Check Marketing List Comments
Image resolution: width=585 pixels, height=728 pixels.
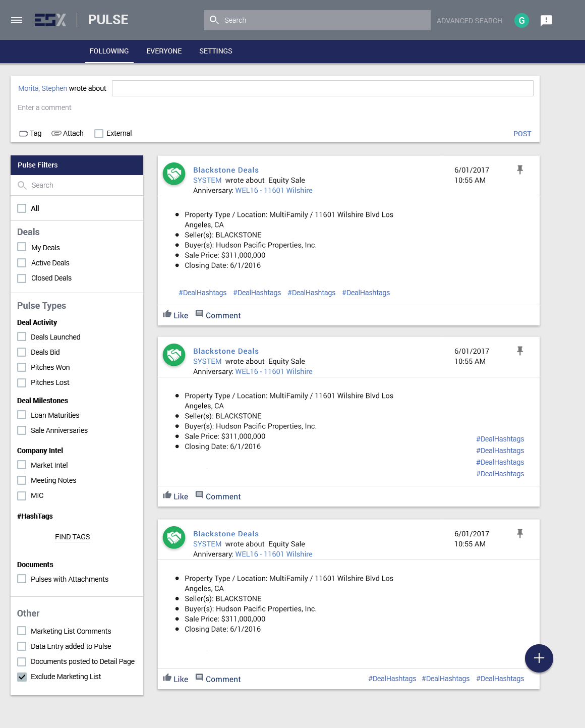coord(22,631)
